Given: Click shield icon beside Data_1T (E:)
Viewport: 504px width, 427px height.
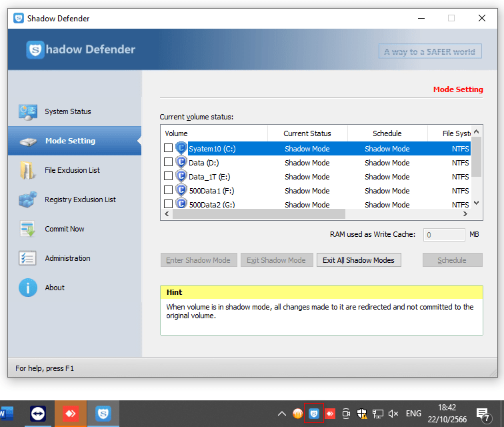Looking at the screenshot, I should click(x=181, y=176).
